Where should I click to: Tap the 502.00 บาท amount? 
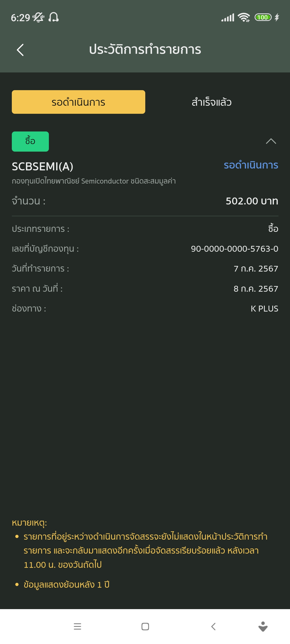point(252,201)
